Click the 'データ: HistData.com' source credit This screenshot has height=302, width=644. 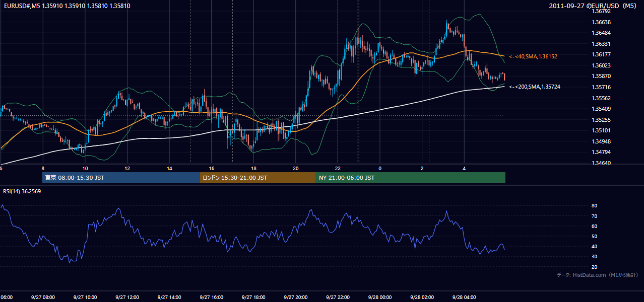[598, 275]
